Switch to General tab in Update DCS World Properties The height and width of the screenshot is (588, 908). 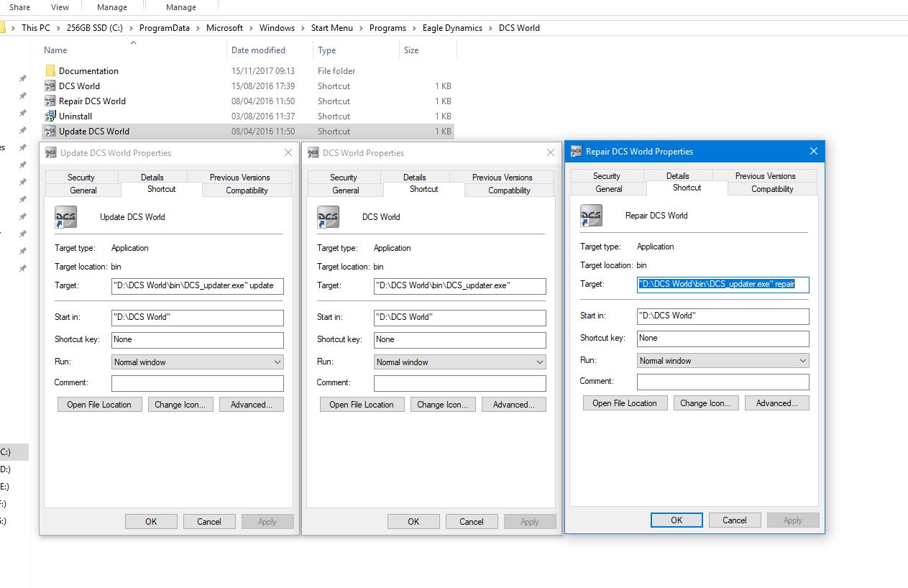tap(83, 190)
